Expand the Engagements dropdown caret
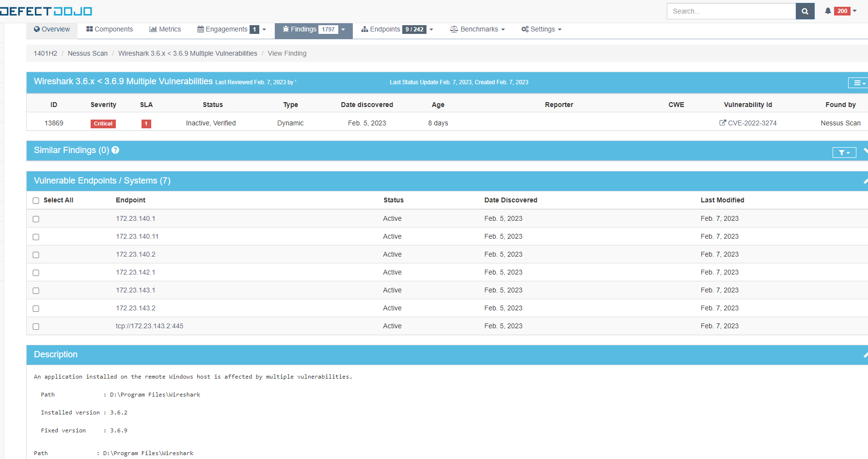 (264, 29)
